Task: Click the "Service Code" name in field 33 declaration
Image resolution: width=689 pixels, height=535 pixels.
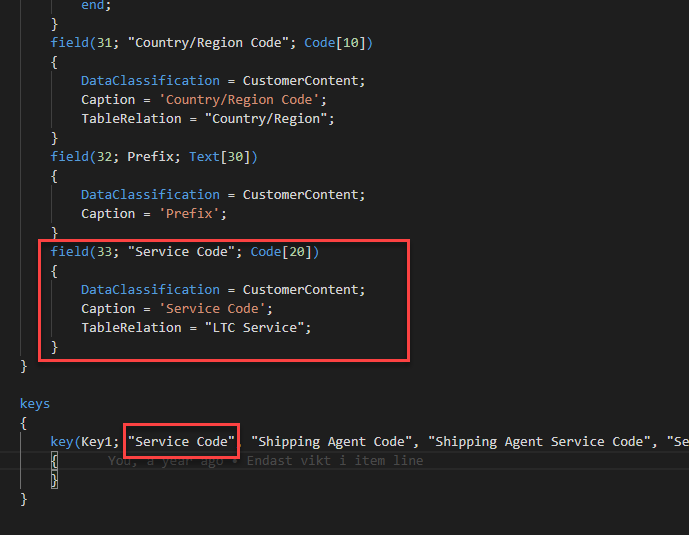Action: click(x=181, y=252)
